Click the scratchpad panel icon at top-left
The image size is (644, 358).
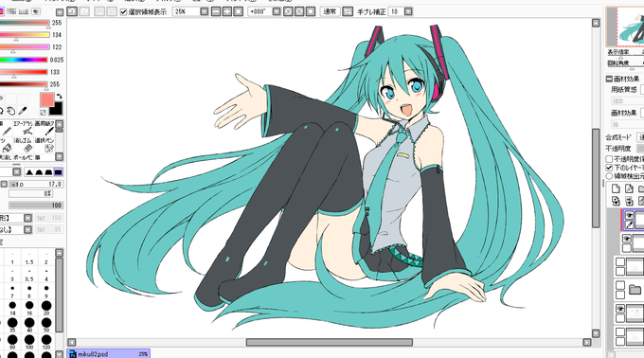tap(36, 11)
